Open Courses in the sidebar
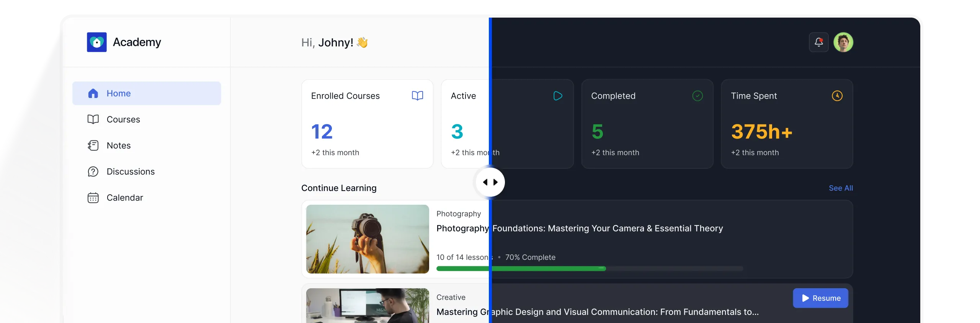Viewport: 980px width, 323px height. coord(147,119)
